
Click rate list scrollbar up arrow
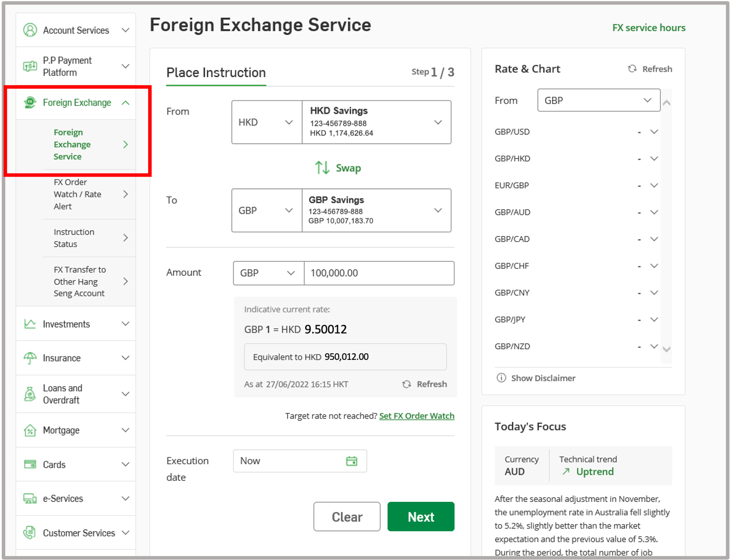click(666, 103)
